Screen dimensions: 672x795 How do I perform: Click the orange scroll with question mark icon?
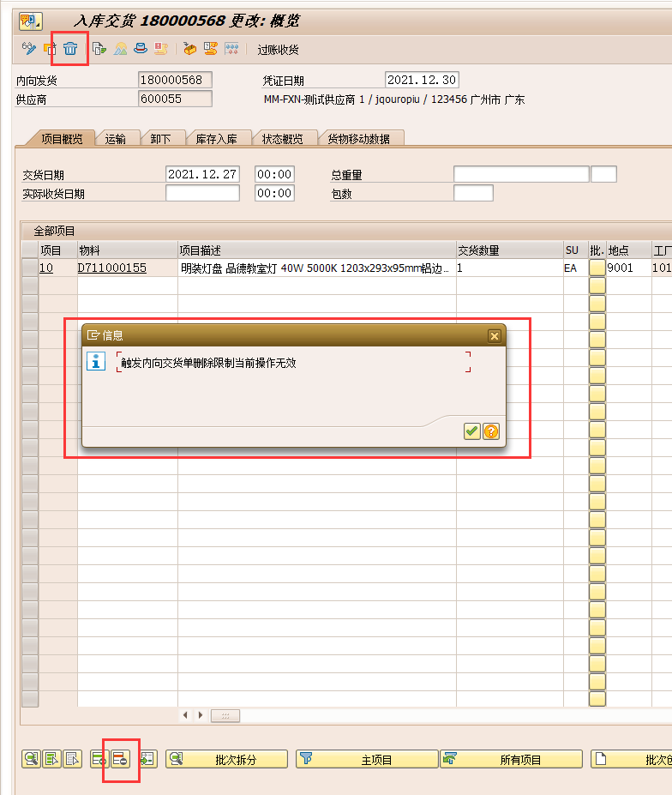click(211, 49)
